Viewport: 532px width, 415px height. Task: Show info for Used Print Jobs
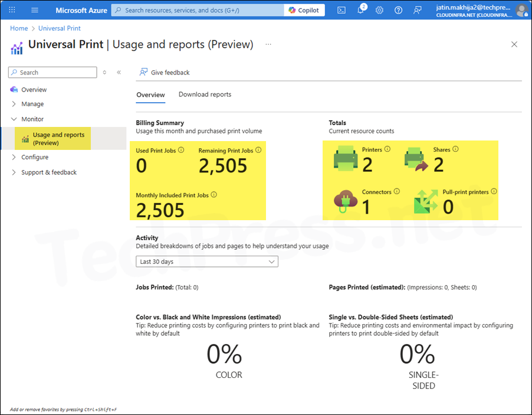[x=181, y=150]
